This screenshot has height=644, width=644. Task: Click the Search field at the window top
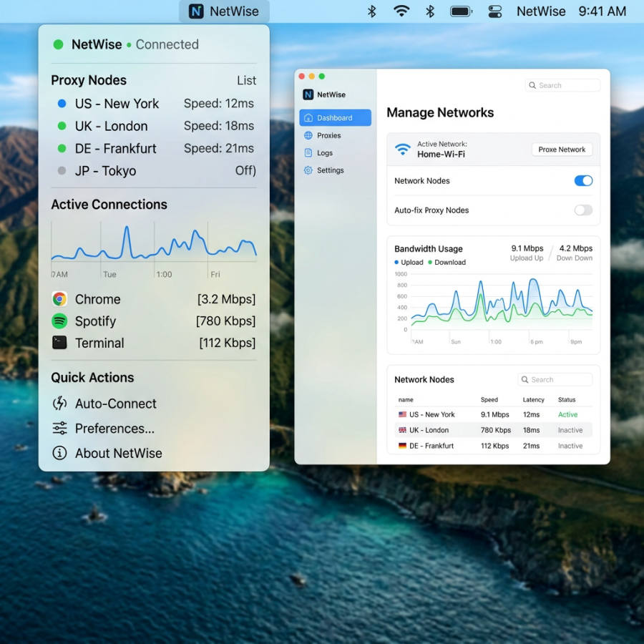562,85
